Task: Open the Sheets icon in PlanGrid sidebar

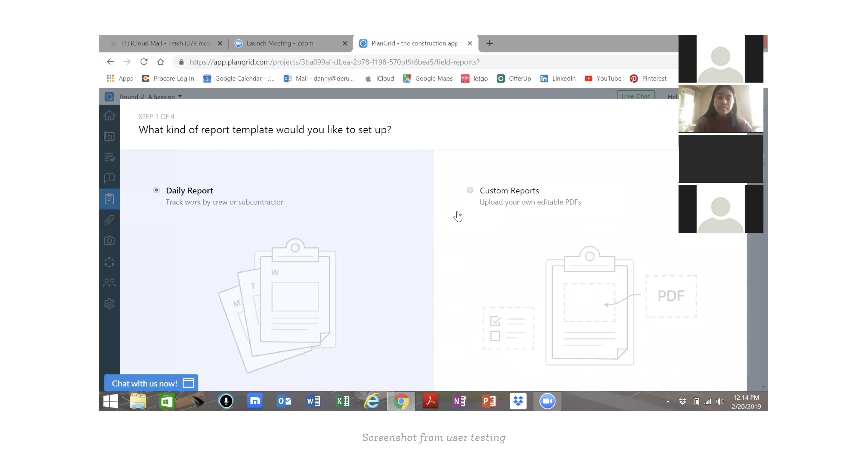Action: pos(109,136)
